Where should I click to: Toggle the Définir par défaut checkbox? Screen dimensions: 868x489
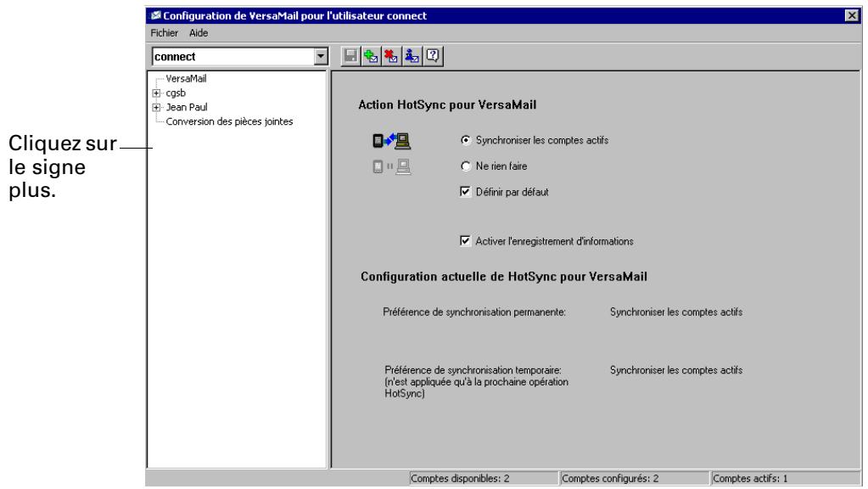pyautogui.click(x=465, y=192)
